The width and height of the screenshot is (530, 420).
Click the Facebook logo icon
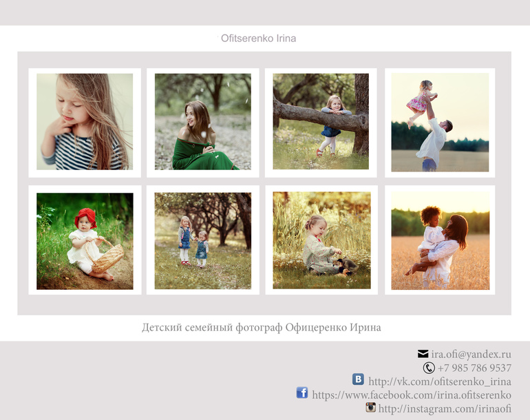click(302, 392)
